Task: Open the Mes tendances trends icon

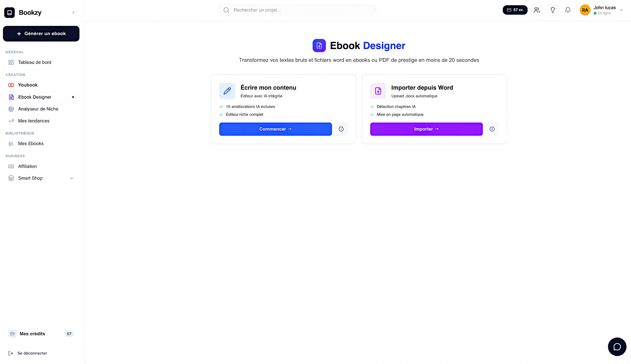Action: 11,121
